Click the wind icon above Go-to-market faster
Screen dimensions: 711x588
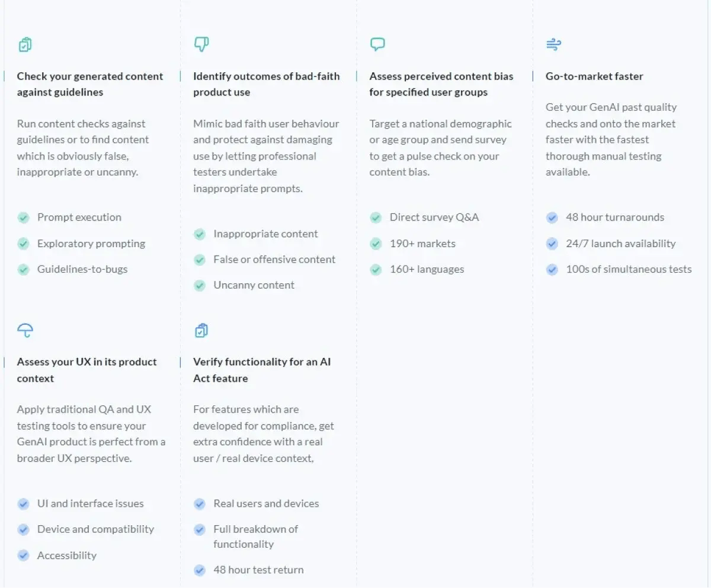(553, 44)
